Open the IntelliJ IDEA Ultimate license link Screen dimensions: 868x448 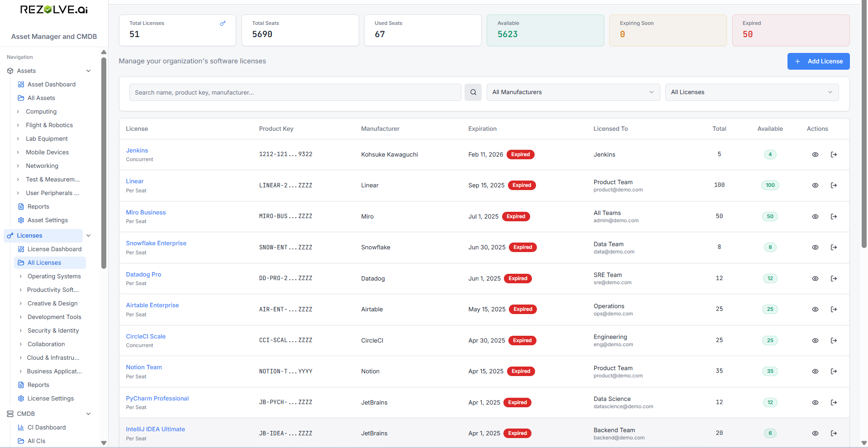155,429
